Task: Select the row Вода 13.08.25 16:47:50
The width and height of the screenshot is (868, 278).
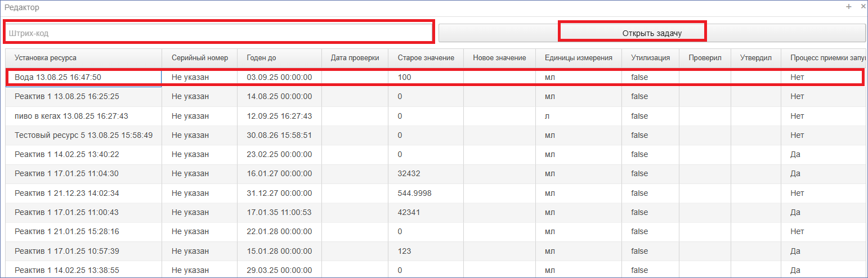Action: [436, 77]
